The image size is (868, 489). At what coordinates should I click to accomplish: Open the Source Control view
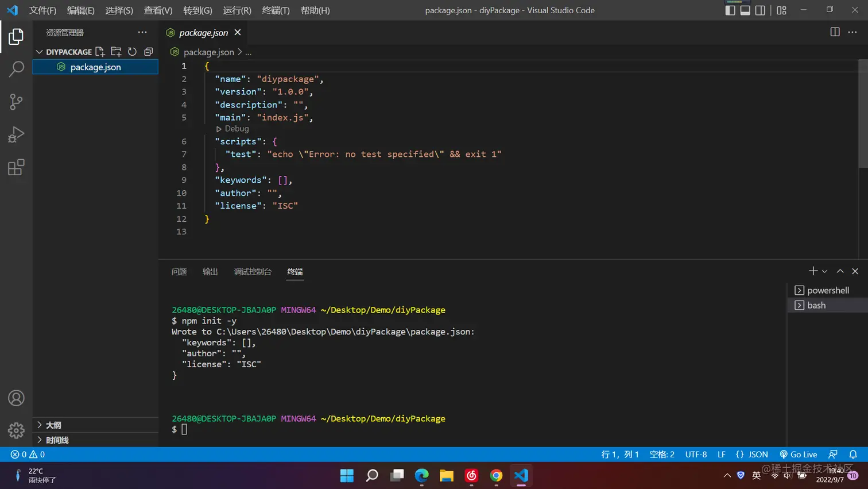click(16, 102)
